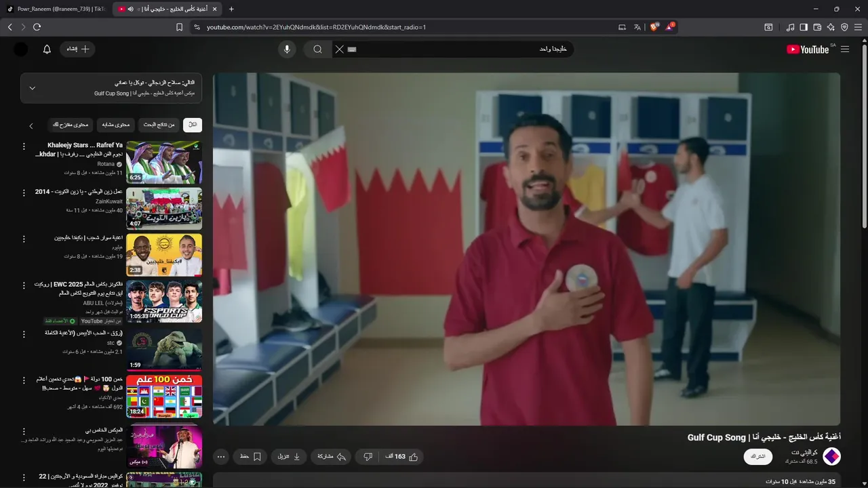Bookmark this page from the address bar
Screen dimensions: 868x488
(x=179, y=27)
